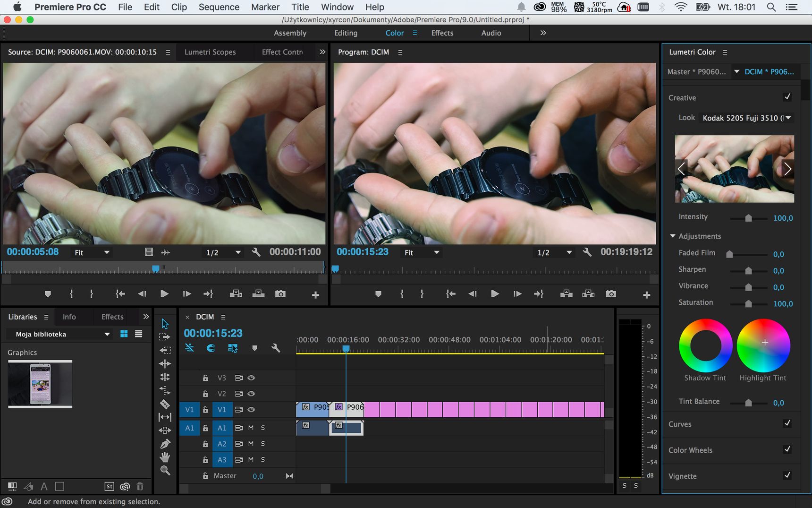
Task: Select the Slip tool
Action: point(165,417)
